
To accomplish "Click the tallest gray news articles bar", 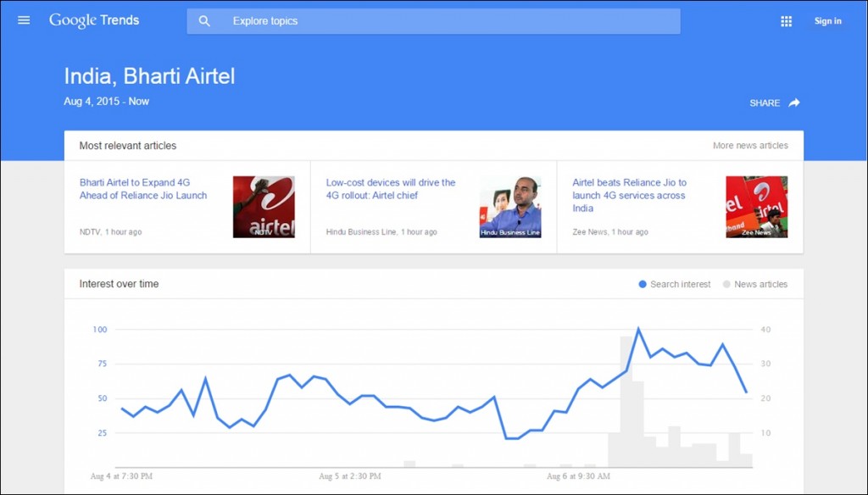I will 626,402.
